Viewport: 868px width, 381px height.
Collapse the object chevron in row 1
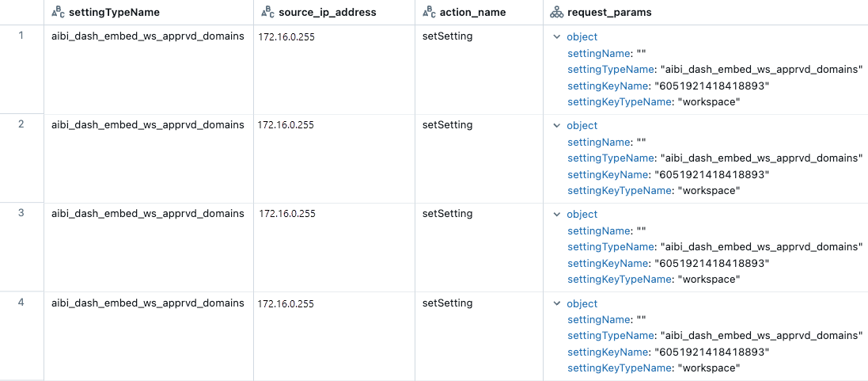tap(557, 37)
